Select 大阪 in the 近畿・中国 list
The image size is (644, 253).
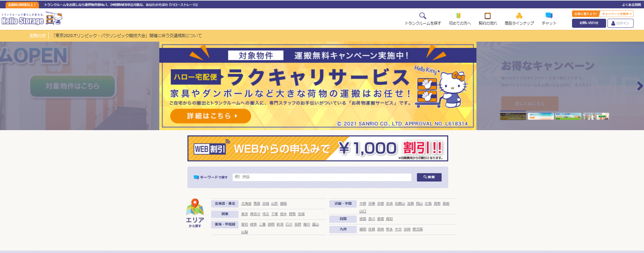click(362, 204)
